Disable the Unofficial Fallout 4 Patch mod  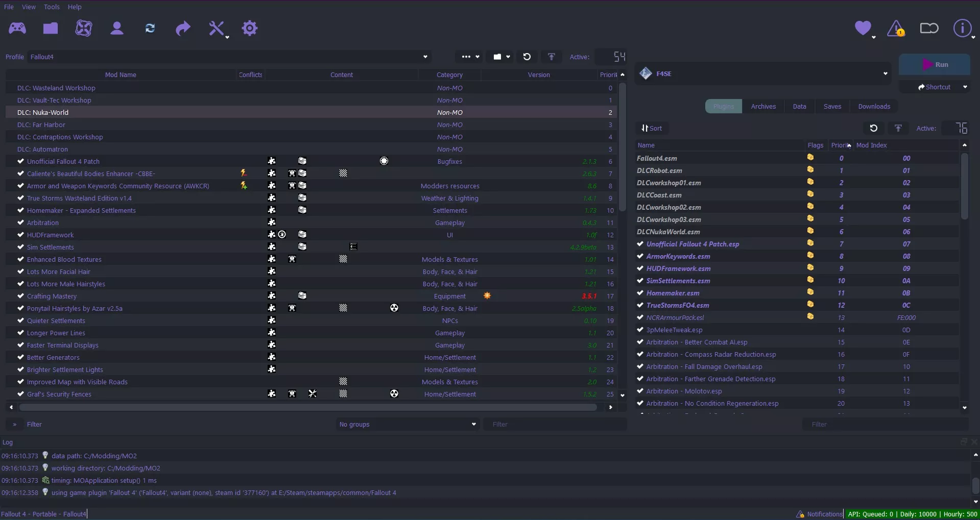point(20,161)
